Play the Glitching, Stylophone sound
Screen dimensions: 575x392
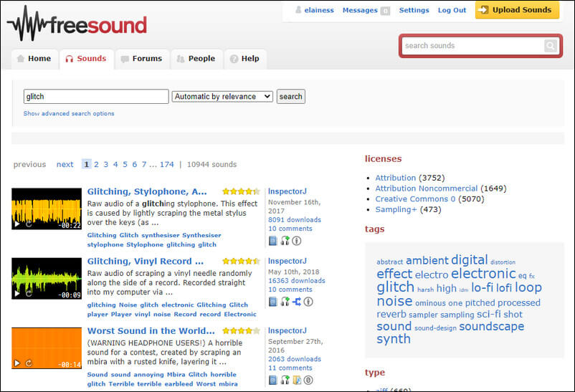tap(17, 224)
